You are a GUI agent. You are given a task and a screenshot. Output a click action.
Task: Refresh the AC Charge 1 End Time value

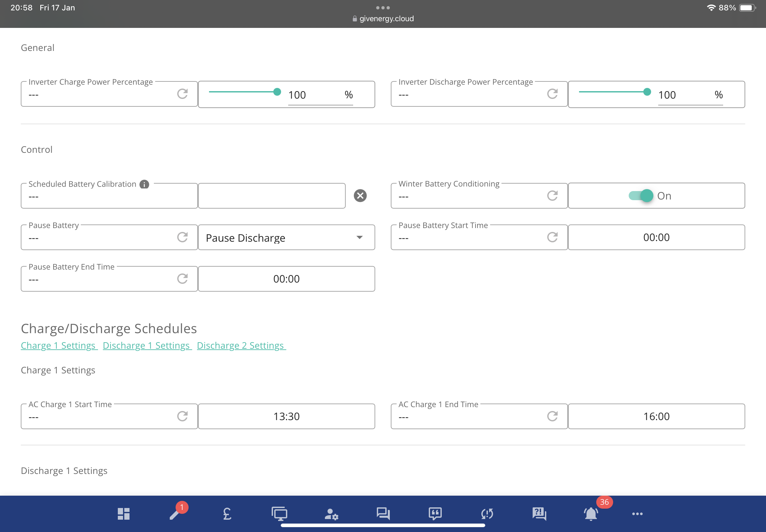coord(552,416)
